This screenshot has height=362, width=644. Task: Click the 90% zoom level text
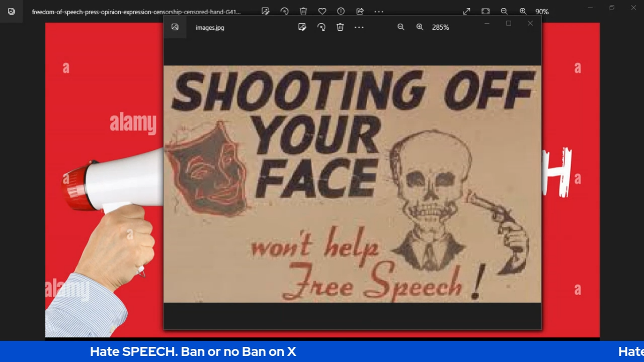(x=542, y=12)
